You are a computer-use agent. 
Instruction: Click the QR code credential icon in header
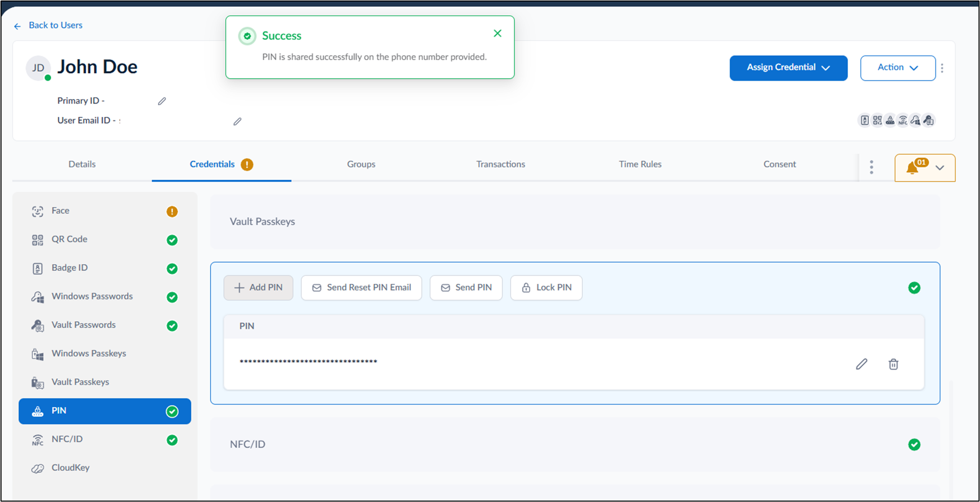click(877, 120)
